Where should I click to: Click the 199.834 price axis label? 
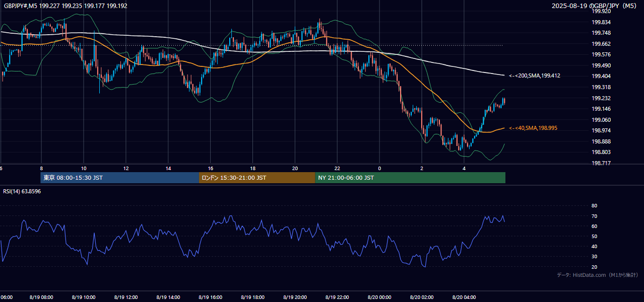[x=602, y=22]
